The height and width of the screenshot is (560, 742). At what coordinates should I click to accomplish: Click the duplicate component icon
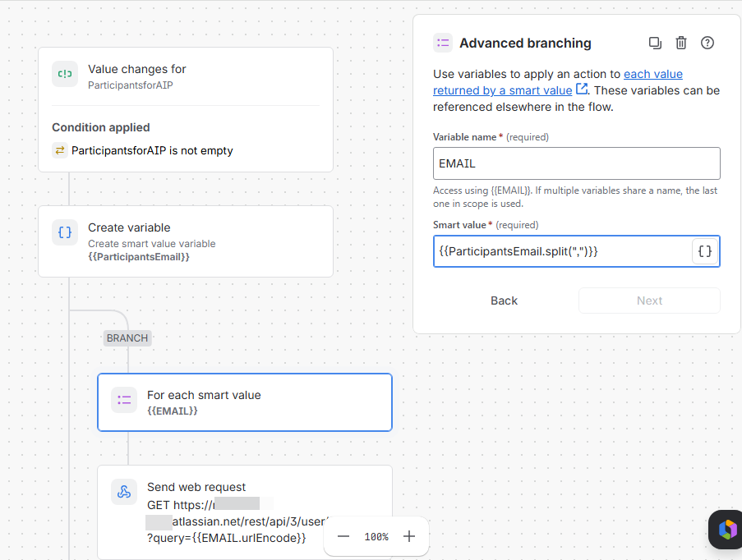655,43
